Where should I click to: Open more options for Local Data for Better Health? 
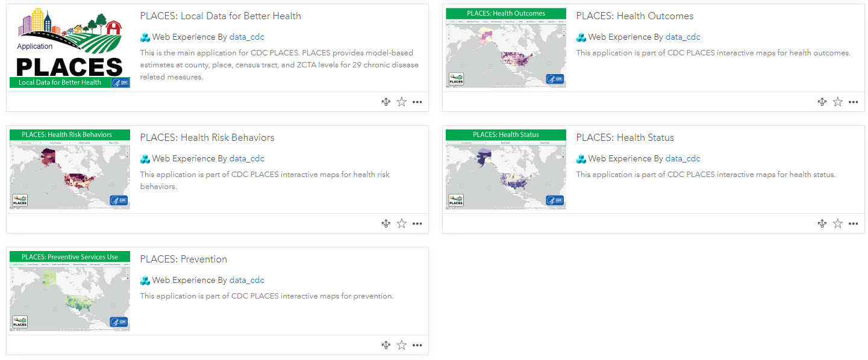click(x=417, y=102)
